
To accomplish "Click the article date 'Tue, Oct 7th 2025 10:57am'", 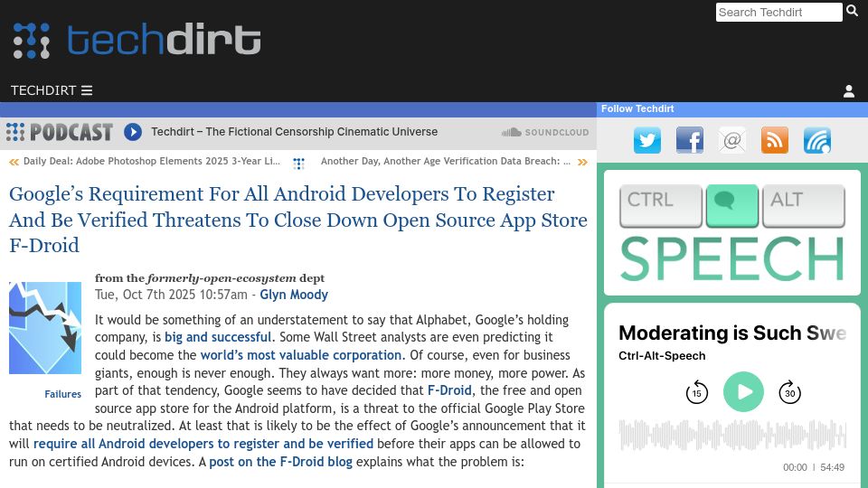I will click(171, 295).
